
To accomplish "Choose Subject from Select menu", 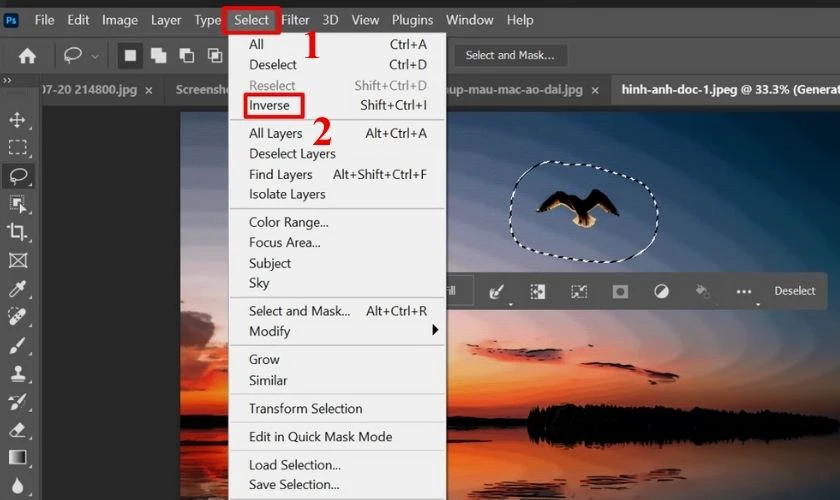I will click(338, 263).
